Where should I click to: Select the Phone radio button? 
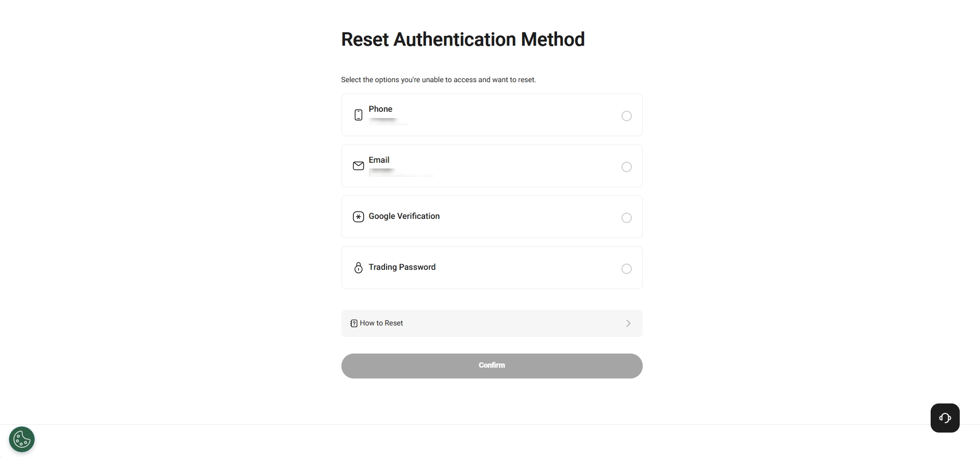click(627, 116)
